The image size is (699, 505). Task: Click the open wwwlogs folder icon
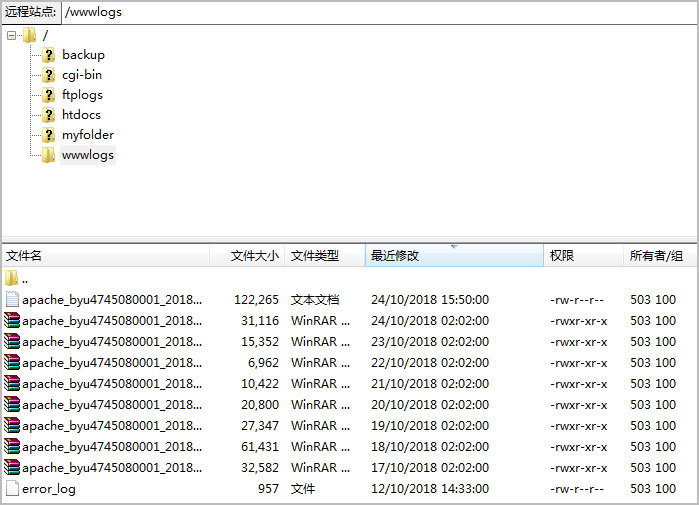[48, 155]
